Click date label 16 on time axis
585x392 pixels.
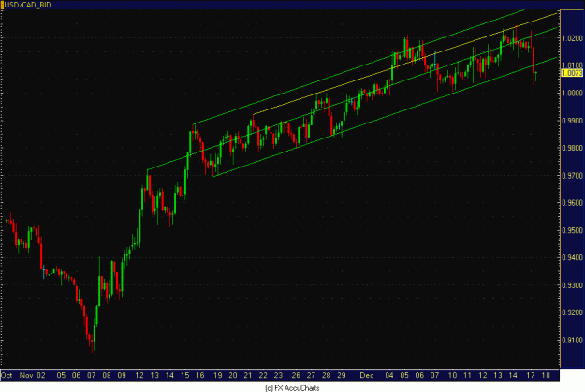point(200,375)
